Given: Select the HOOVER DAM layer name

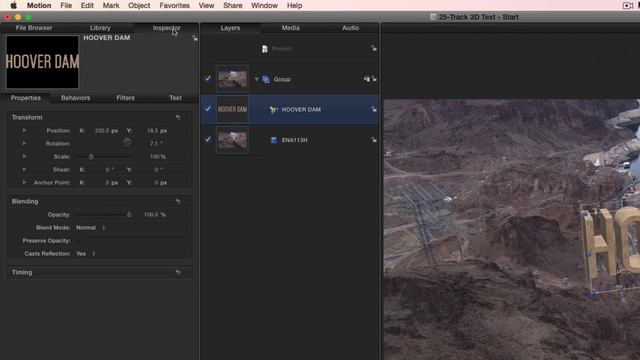Looking at the screenshot, I should tap(301, 109).
